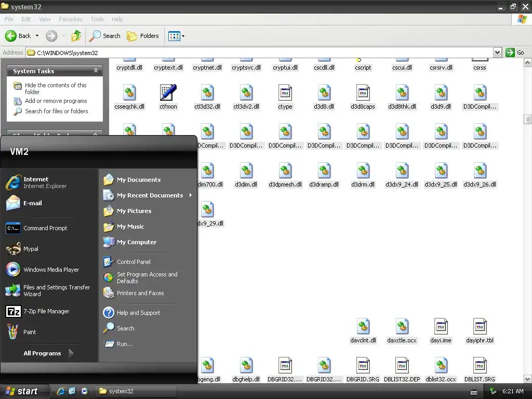532x399 pixels.
Task: Select the dbghelp.dll file
Action: coord(246,370)
